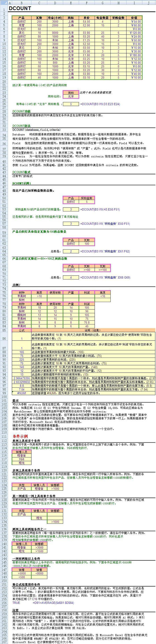The height and width of the screenshot is (644, 156).
Task: Click the DCOUNT示例1 heading
Action: 22,183
